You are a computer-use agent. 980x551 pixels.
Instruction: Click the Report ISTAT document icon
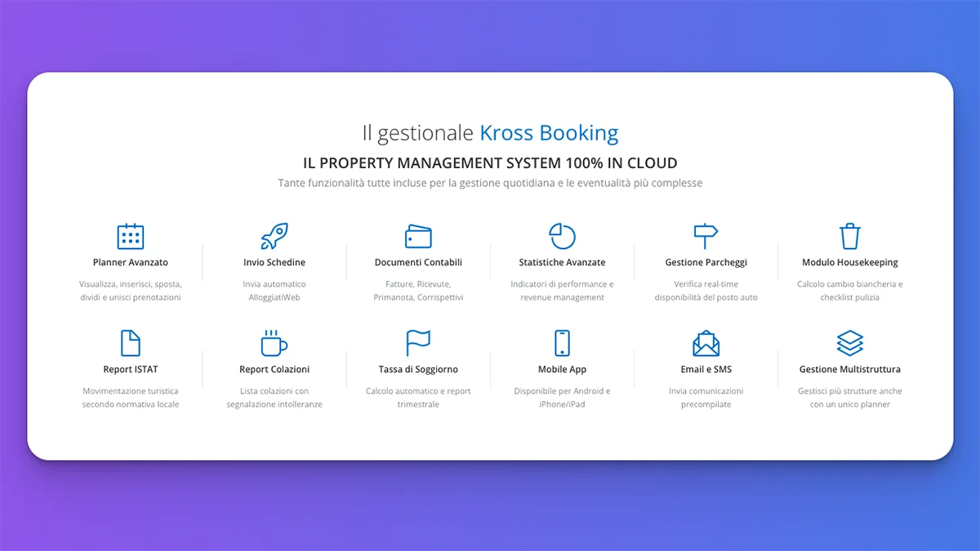131,343
